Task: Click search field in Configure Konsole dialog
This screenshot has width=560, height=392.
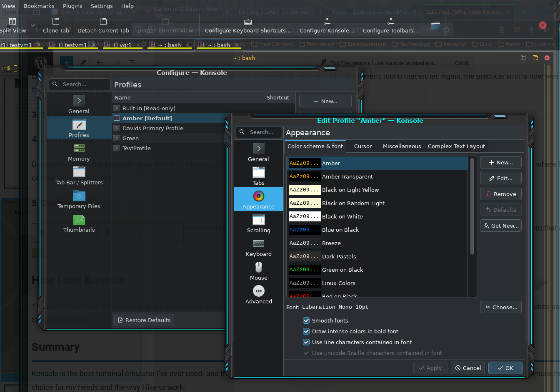Action: click(x=79, y=84)
